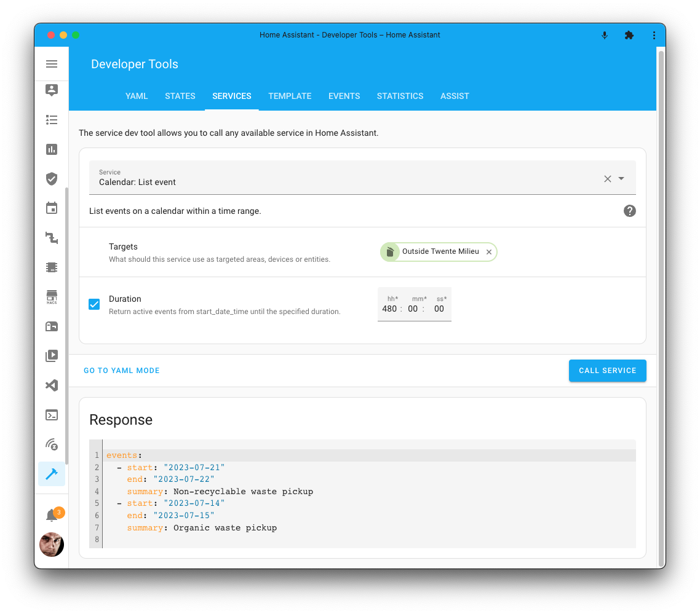
Task: Launch VS Code from the sidebar
Action: [52, 385]
